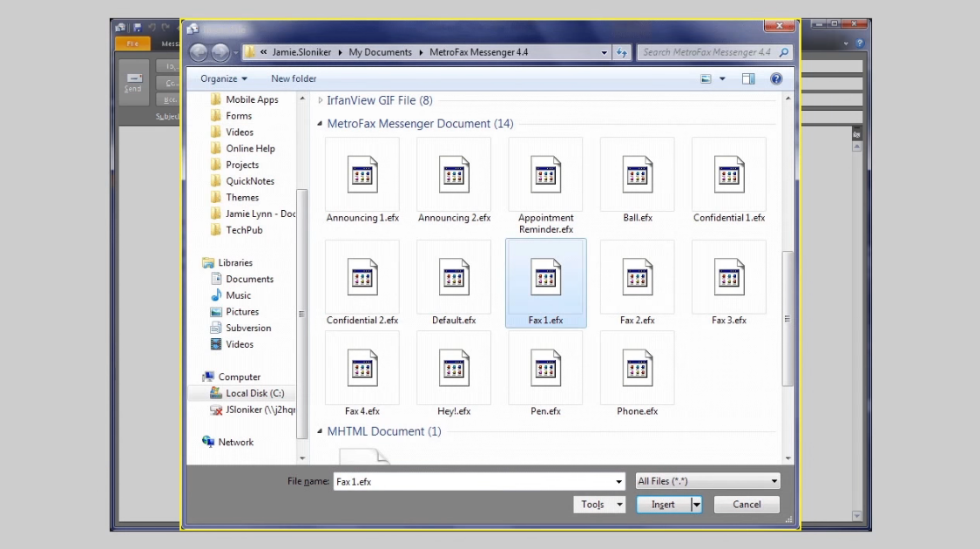Click the Send icon in background window
The height and width of the screenshot is (549, 980).
point(134,82)
